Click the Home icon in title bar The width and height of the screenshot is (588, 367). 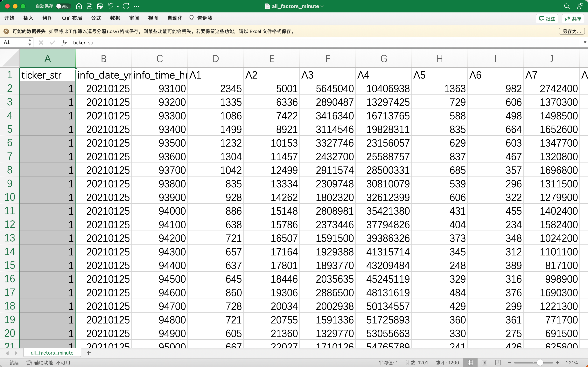pyautogui.click(x=79, y=6)
